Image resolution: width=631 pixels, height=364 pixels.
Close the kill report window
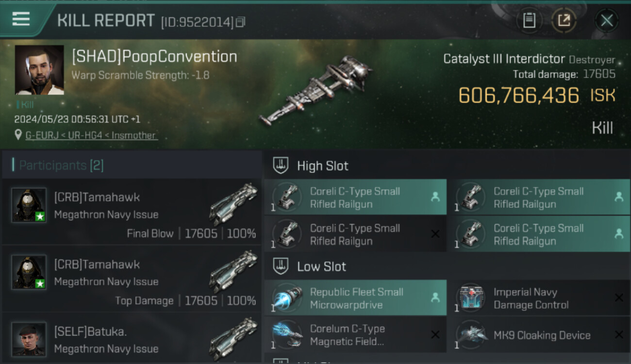coord(607,21)
